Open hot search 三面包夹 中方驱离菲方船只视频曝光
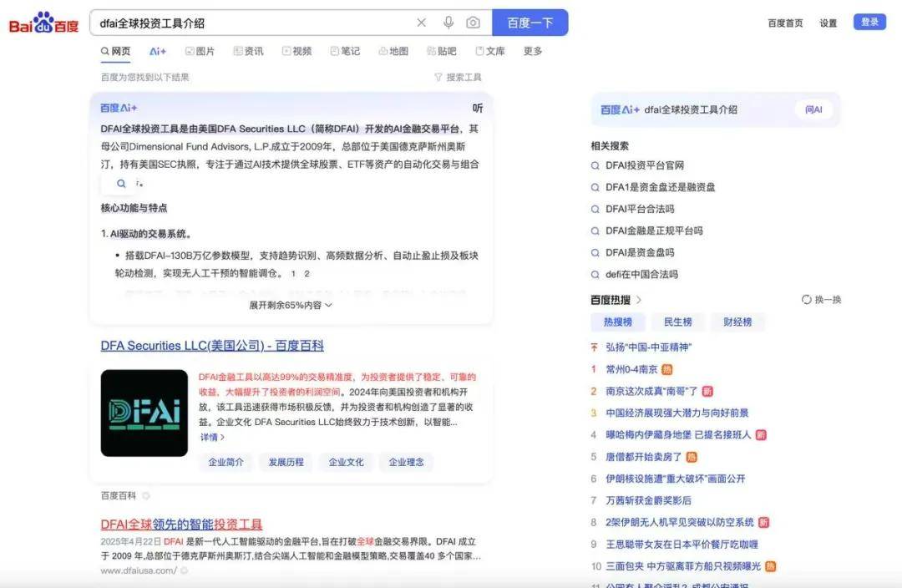902x588 pixels. click(683, 566)
